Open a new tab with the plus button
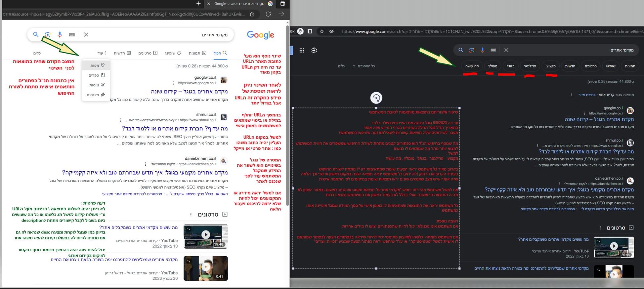 (x=198, y=4)
